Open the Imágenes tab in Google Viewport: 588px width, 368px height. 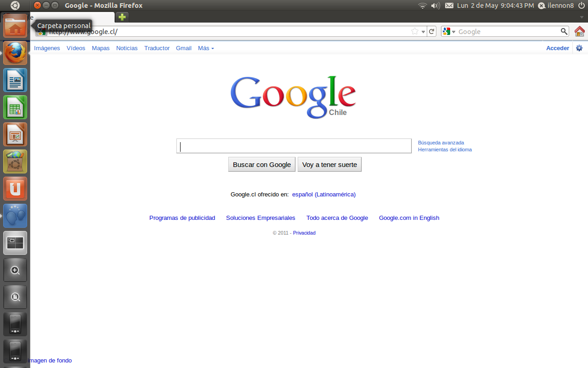point(47,48)
